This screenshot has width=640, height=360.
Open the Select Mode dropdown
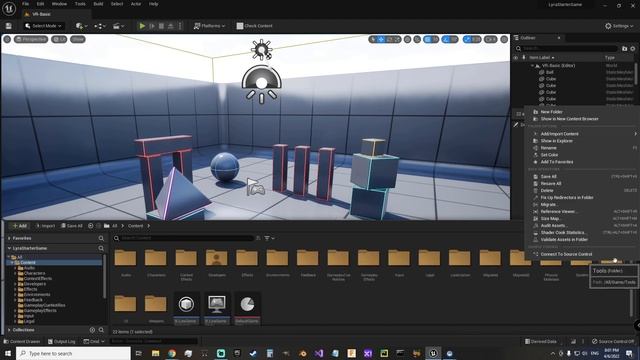tap(43, 26)
